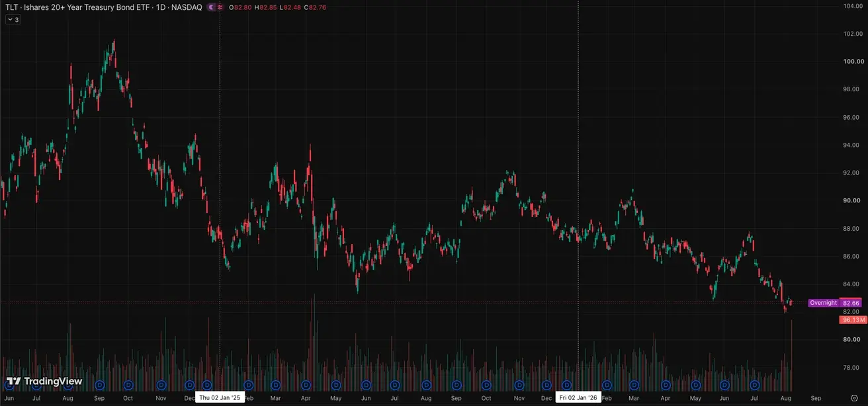The height and width of the screenshot is (406, 868).
Task: Click the May 2026 dividend marker
Action: pyautogui.click(x=696, y=384)
